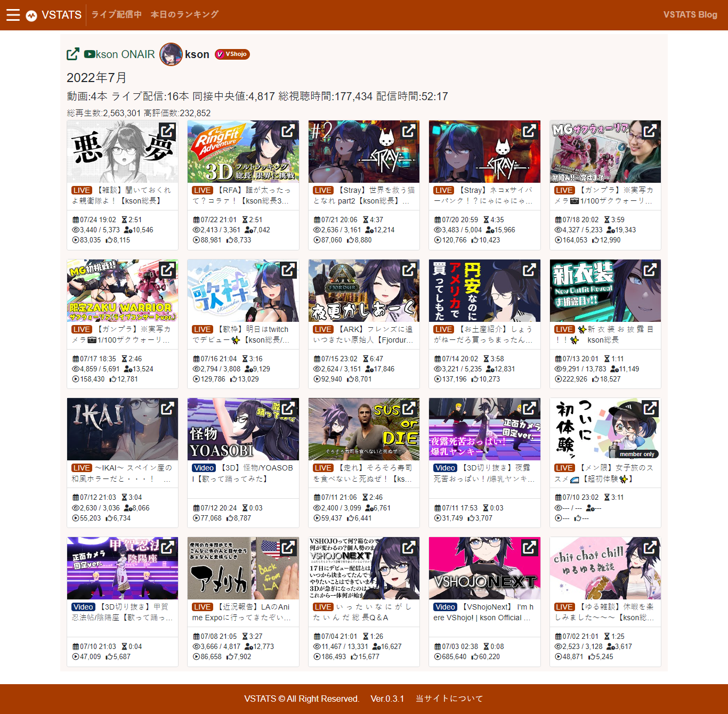
Task: Go to ライブ配信中 nav item
Action: click(x=117, y=14)
